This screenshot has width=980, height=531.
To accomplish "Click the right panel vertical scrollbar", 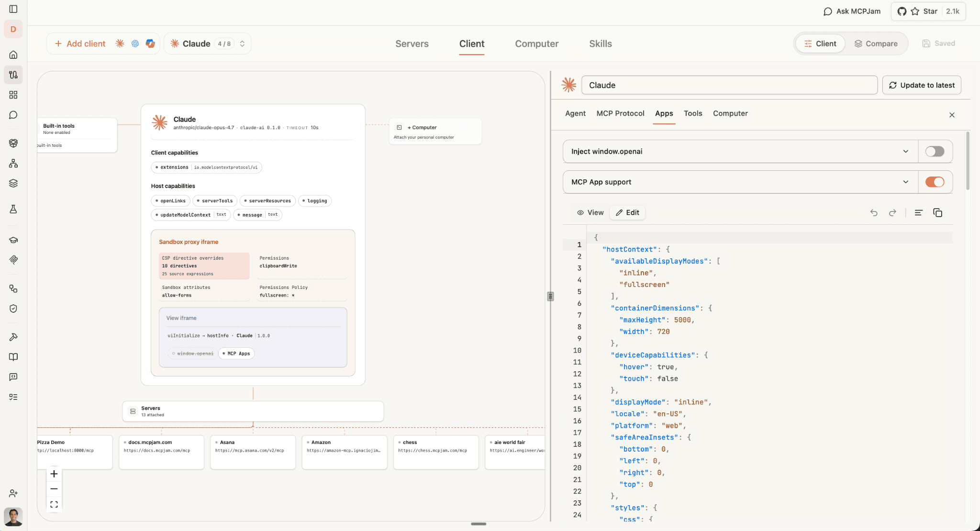I will pos(968,161).
